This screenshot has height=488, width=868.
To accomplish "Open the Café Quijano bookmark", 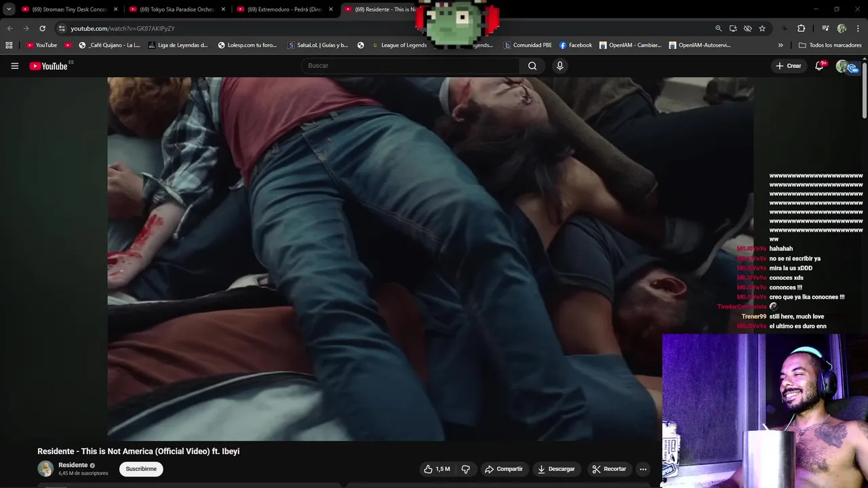I will (109, 45).
